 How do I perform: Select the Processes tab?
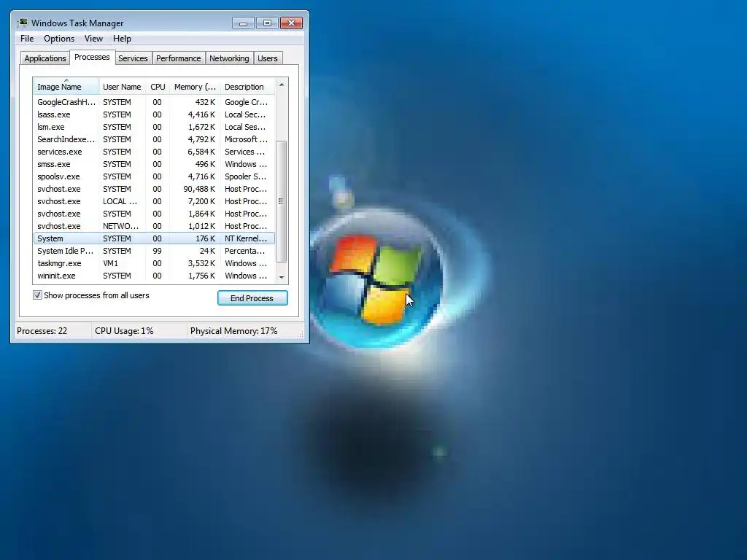click(92, 57)
